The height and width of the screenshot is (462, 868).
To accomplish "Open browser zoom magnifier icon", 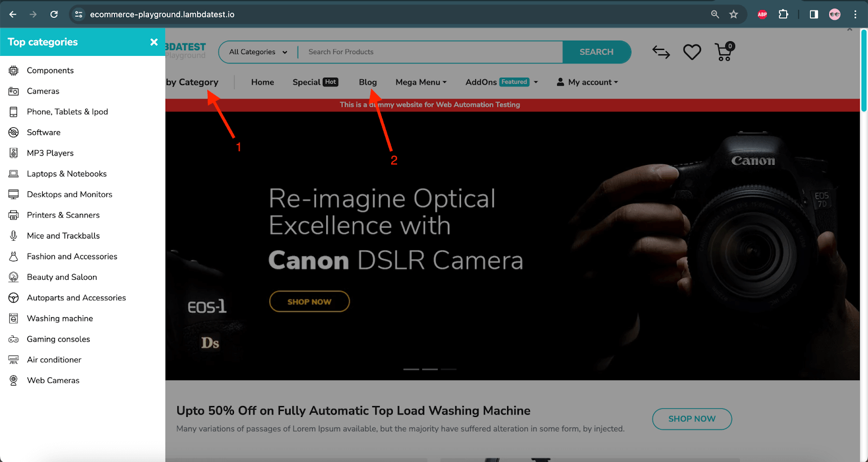I will coord(715,15).
